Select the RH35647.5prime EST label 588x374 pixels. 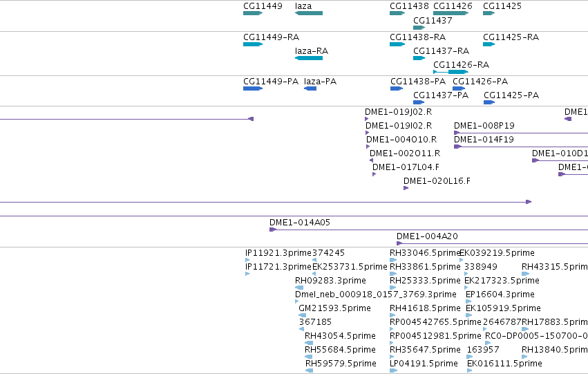pos(425,350)
